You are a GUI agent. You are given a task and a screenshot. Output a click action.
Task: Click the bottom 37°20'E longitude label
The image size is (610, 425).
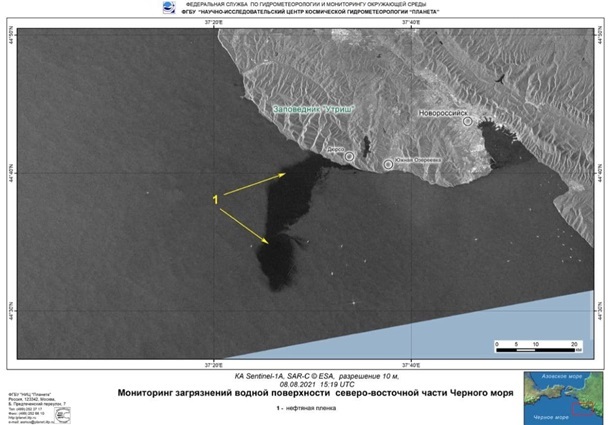pyautogui.click(x=214, y=365)
